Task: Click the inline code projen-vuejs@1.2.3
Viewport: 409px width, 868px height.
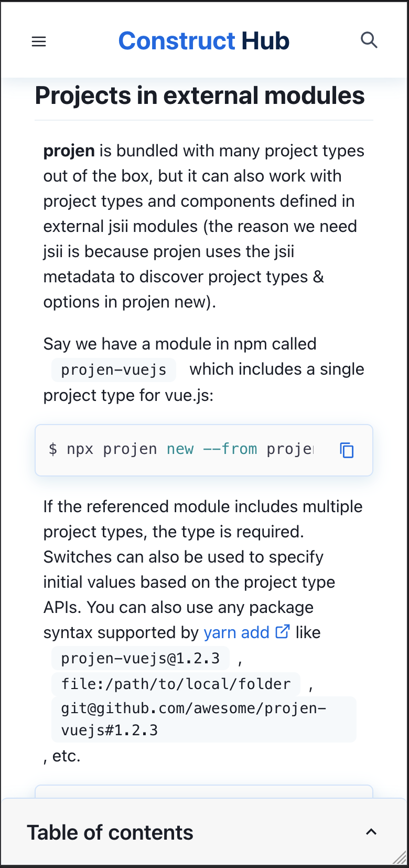Action: 139,658
